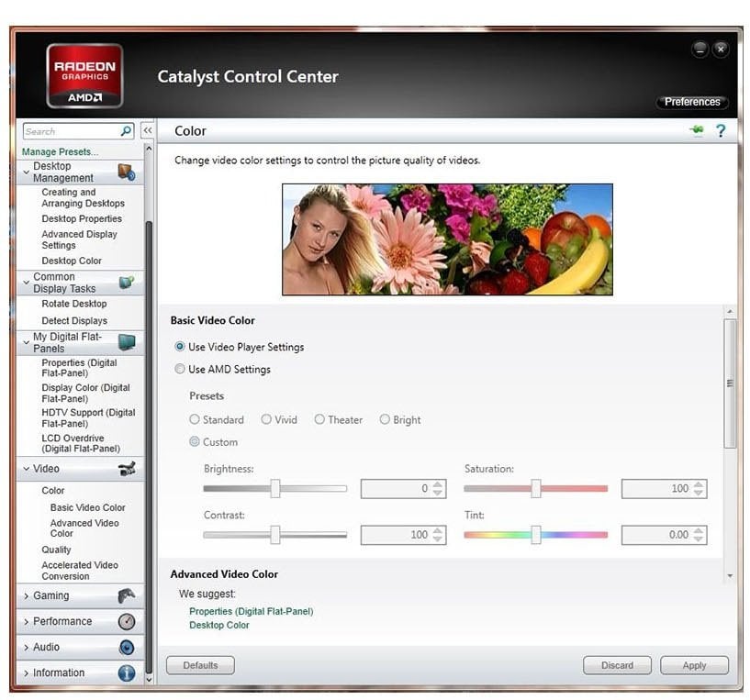Click the main panel scroll down arrow
The width and height of the screenshot is (750, 700).
(730, 575)
